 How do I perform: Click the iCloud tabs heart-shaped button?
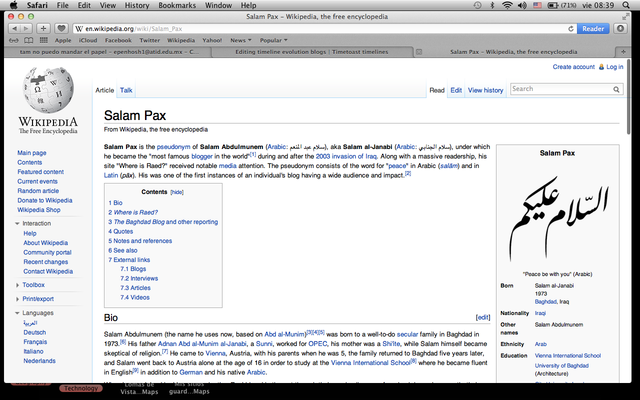tap(61, 29)
